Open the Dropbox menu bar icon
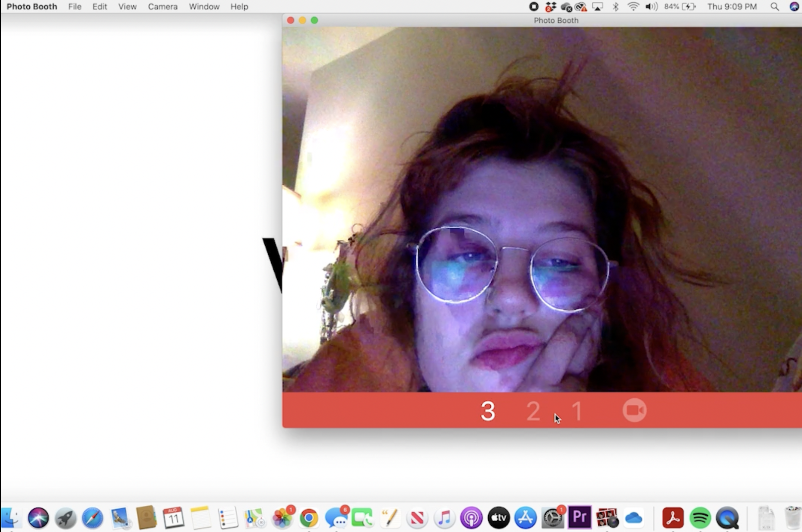The image size is (802, 532). [x=550, y=6]
